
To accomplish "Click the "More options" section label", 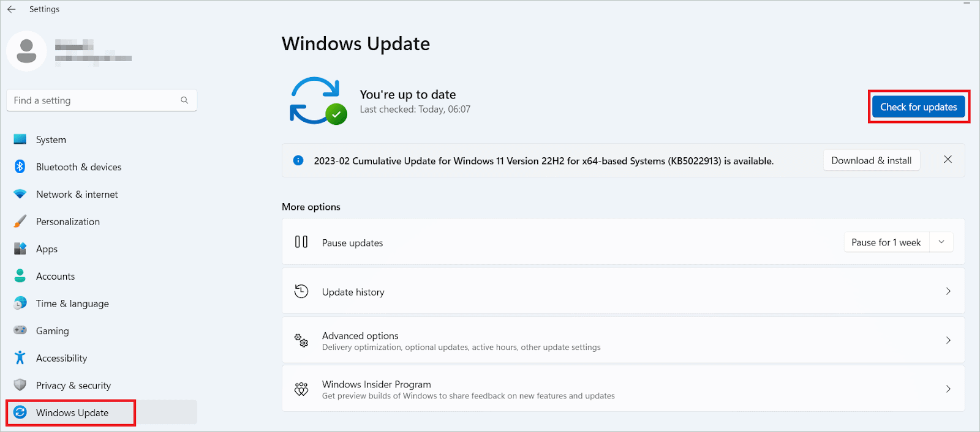I will [x=311, y=207].
